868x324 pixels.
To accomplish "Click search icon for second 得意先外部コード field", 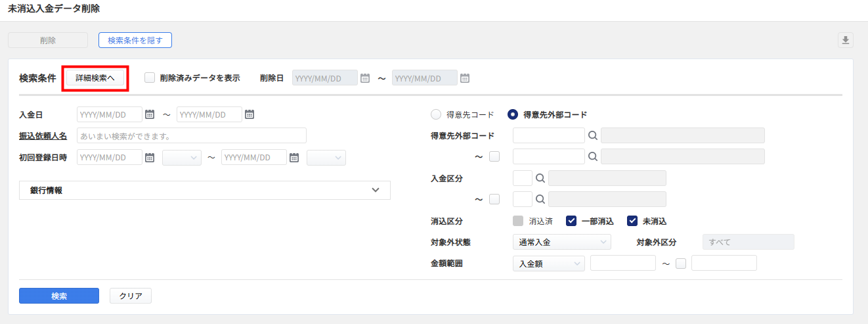I will pos(592,156).
